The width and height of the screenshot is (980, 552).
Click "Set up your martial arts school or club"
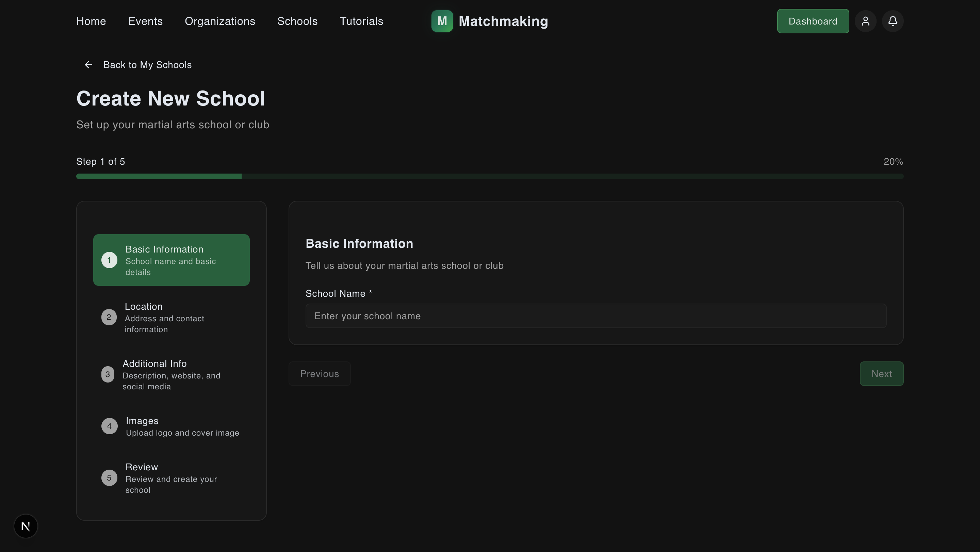173,125
